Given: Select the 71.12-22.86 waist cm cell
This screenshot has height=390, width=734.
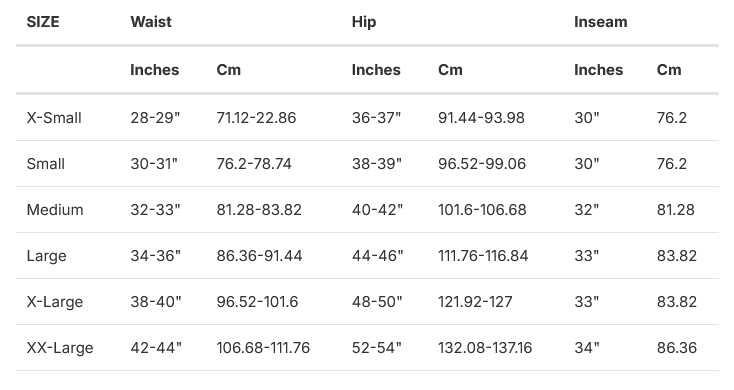Looking at the screenshot, I should (256, 118).
